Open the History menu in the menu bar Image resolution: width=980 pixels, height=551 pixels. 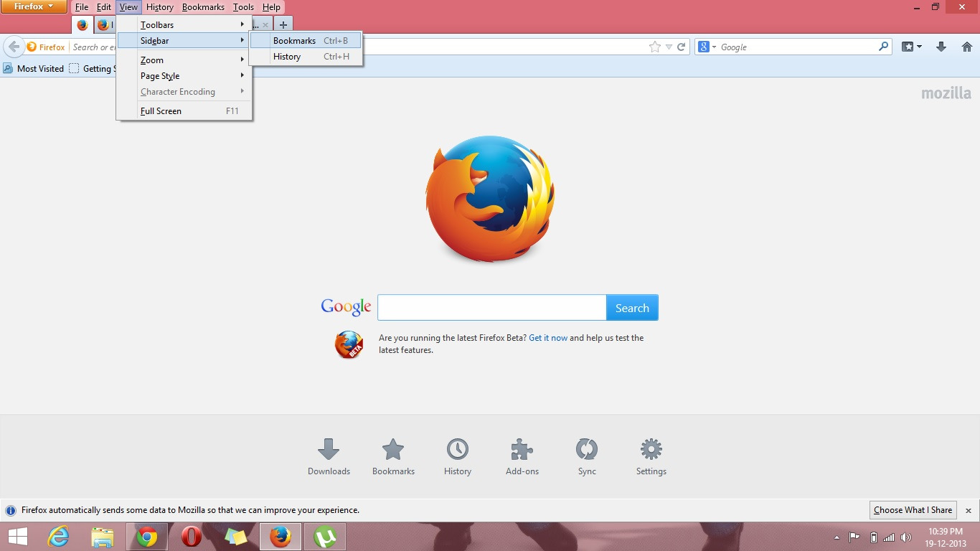pyautogui.click(x=159, y=7)
